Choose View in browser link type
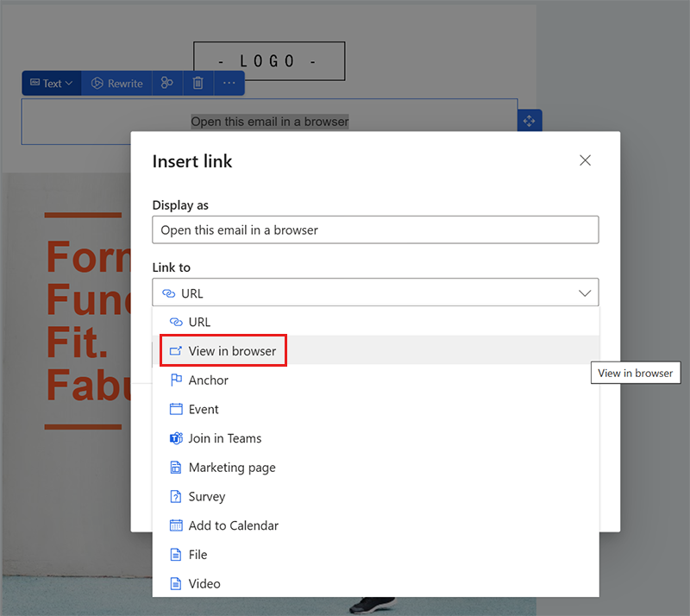Image resolution: width=690 pixels, height=616 pixels. pos(375,351)
